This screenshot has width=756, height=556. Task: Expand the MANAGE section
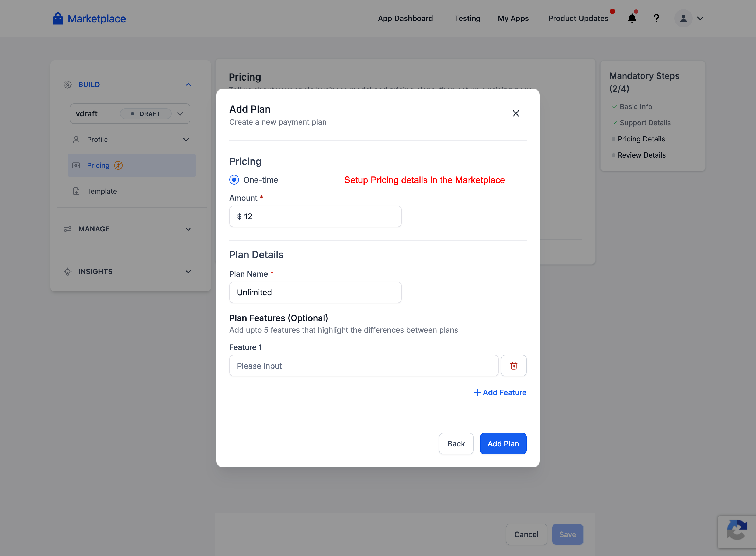[x=188, y=229]
